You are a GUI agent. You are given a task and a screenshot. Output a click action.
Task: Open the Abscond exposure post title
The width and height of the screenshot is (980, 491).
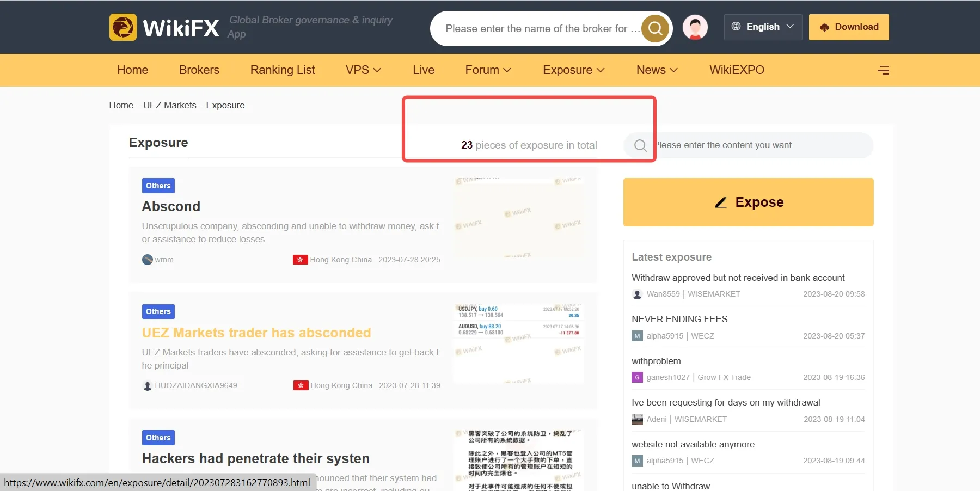point(171,207)
